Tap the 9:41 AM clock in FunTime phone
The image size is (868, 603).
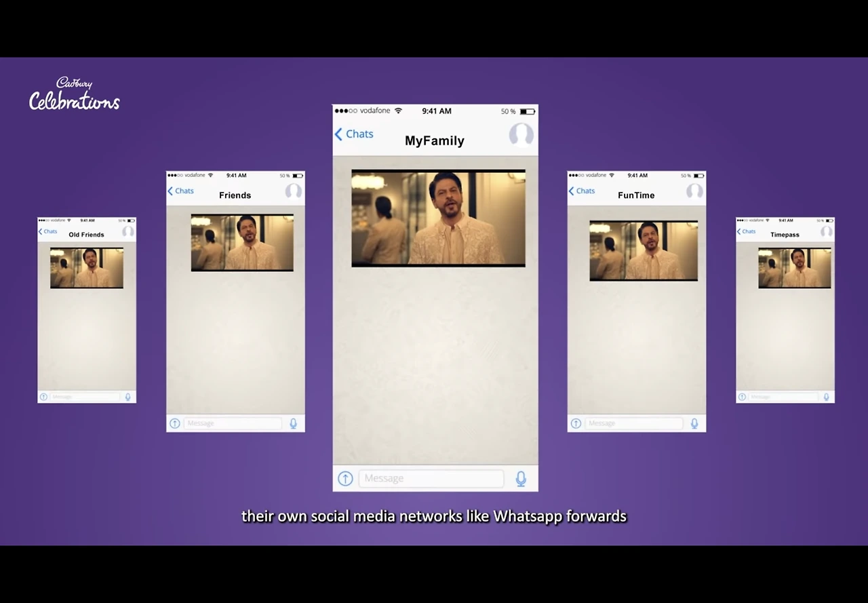(637, 175)
